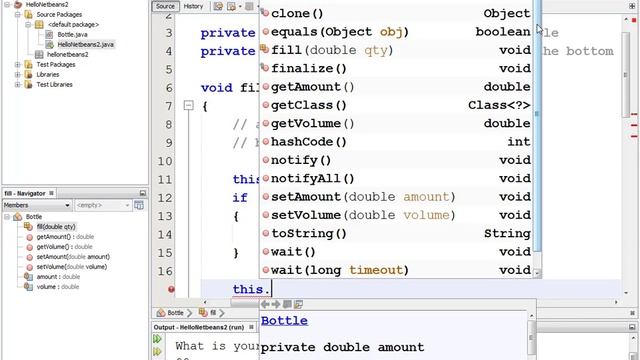Click Bottle breadcrumb in editor bottom bar

click(175, 313)
